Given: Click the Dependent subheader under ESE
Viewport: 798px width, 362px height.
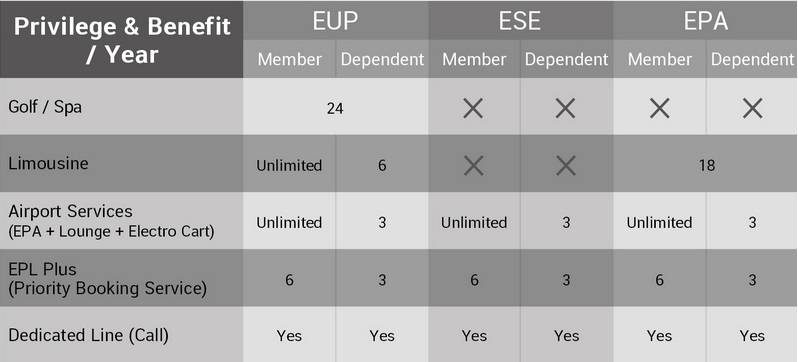Looking at the screenshot, I should coord(566,60).
